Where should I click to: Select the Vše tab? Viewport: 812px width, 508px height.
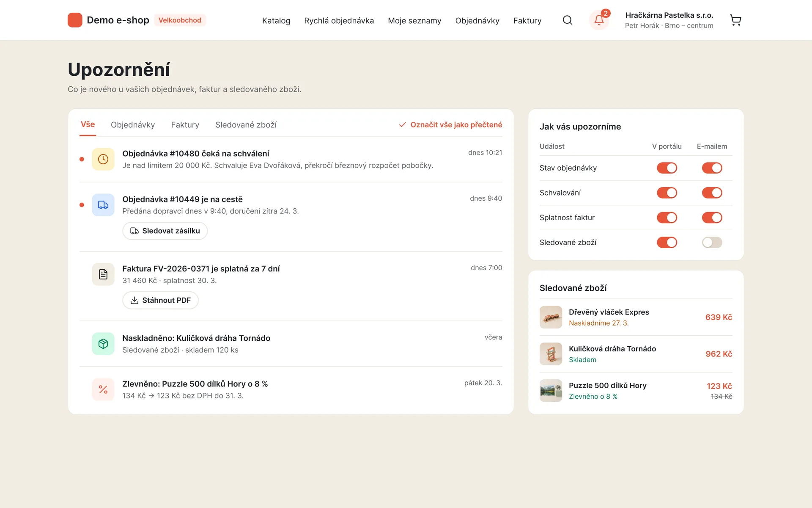[x=88, y=124]
